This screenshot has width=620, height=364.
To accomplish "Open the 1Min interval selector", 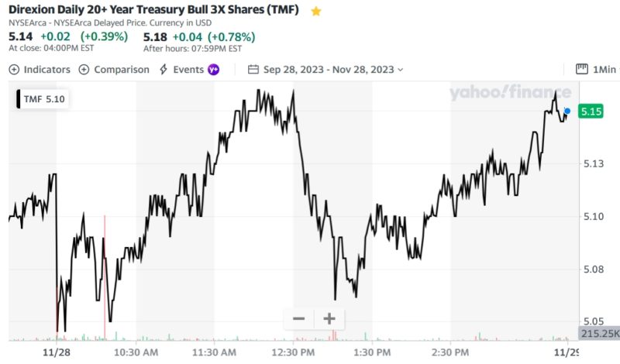I will click(x=596, y=70).
